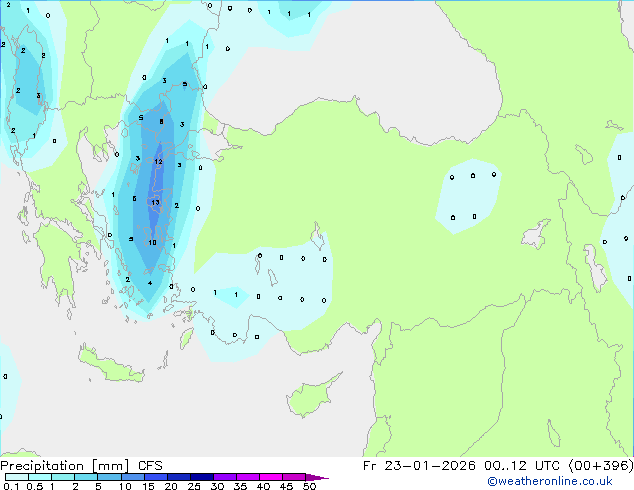Click the 'Precipitation [mm] CFS' title text
This screenshot has height=490, width=634.
81,466
